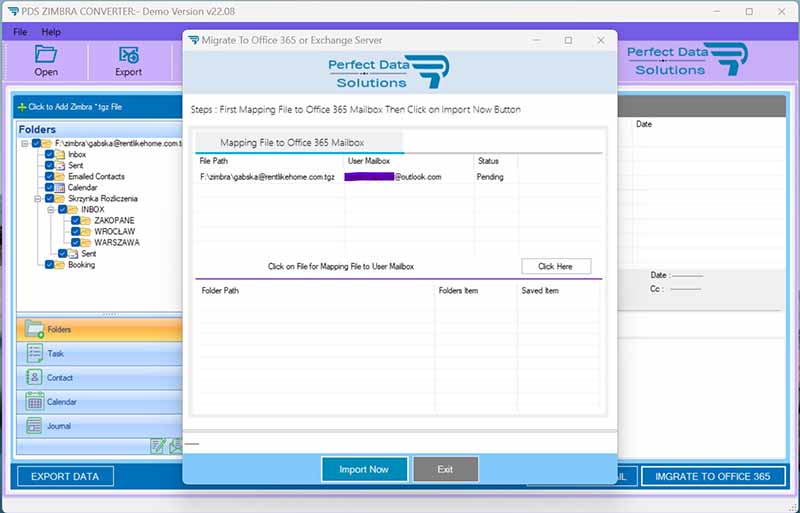Select the Calendar panel icon

point(34,402)
